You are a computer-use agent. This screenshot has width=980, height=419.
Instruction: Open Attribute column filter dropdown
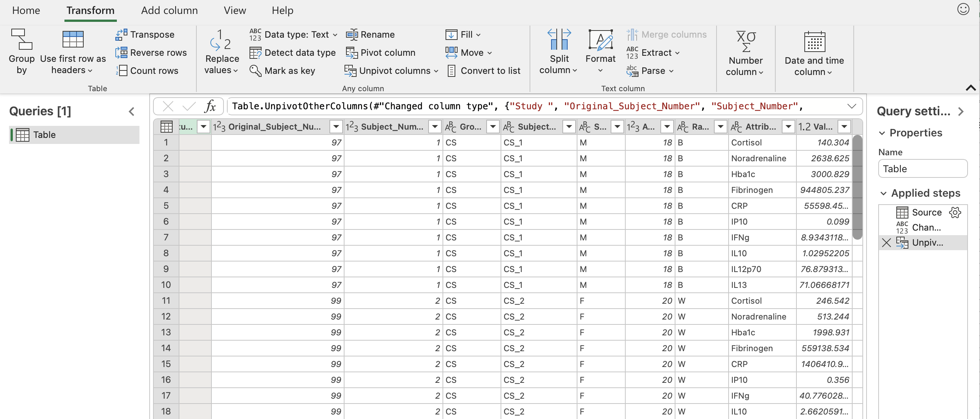pos(788,127)
